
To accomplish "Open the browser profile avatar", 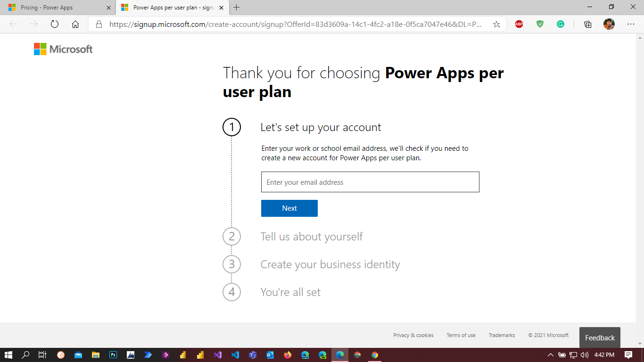I will pyautogui.click(x=609, y=25).
